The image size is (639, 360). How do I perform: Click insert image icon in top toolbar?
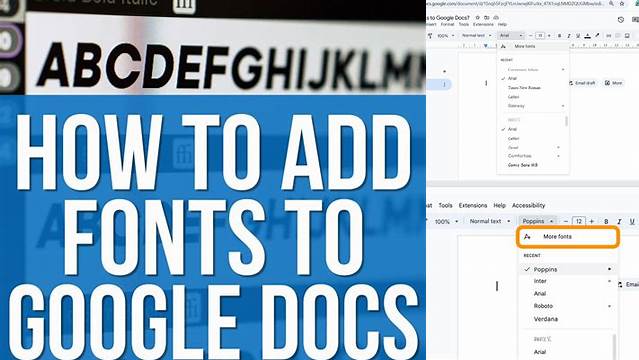[x=627, y=36]
